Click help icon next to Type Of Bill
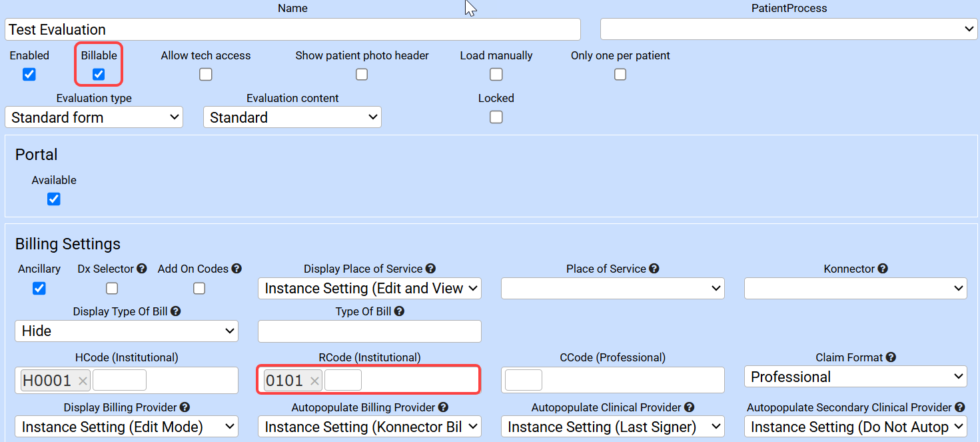The height and width of the screenshot is (442, 980). 399,311
